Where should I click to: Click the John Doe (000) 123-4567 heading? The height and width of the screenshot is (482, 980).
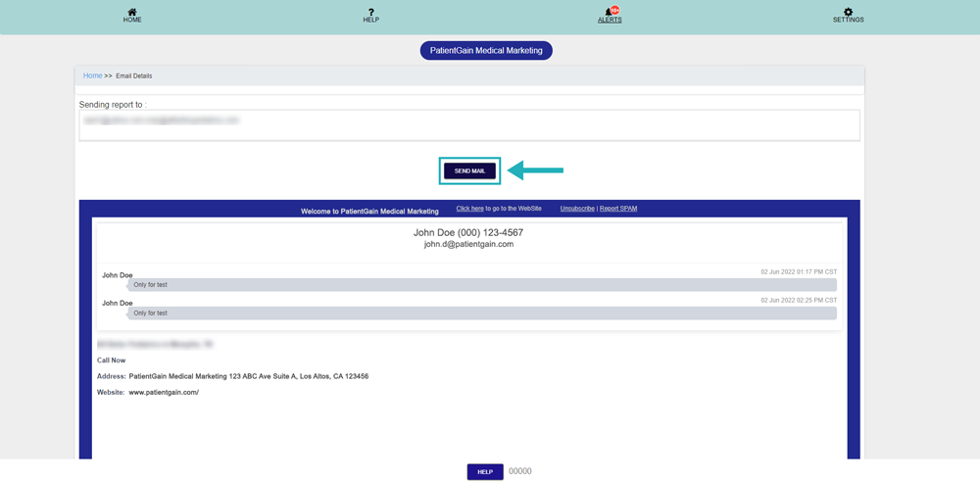tap(468, 232)
